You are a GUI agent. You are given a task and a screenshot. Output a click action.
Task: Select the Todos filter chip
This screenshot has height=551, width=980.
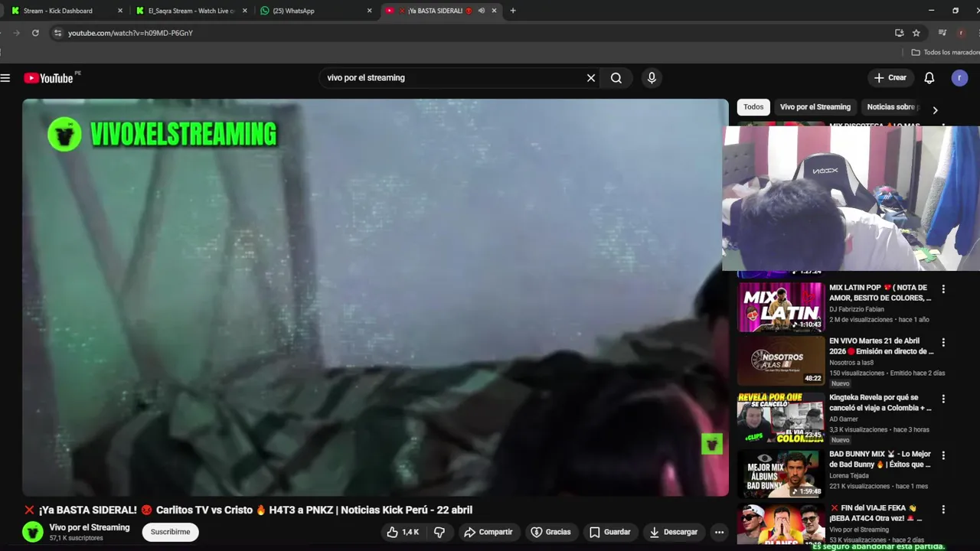tap(753, 107)
